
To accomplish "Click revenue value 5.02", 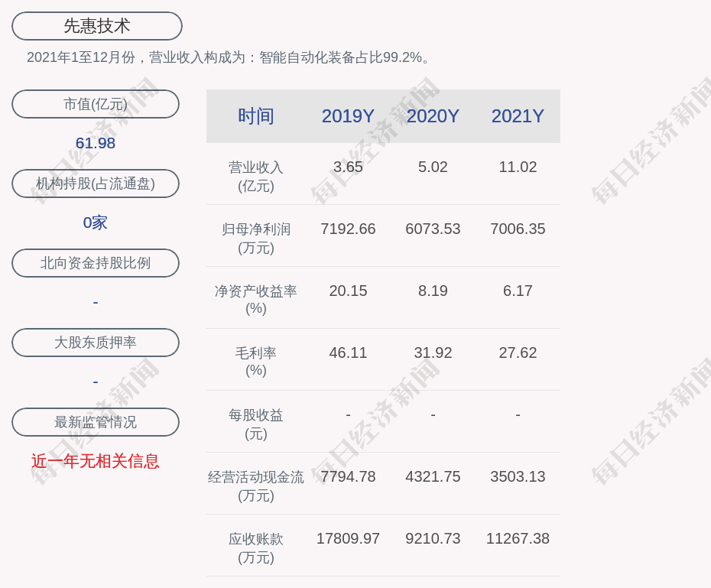I will coord(433,167).
